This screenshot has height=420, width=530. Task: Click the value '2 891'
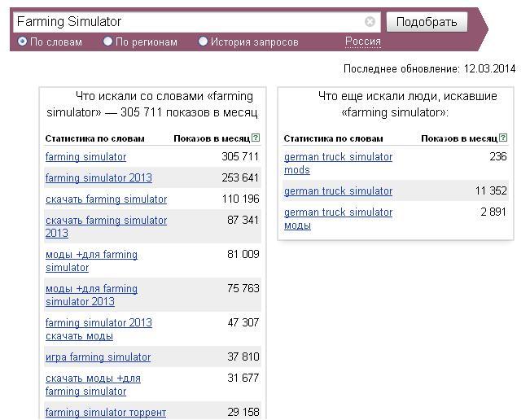(x=493, y=212)
